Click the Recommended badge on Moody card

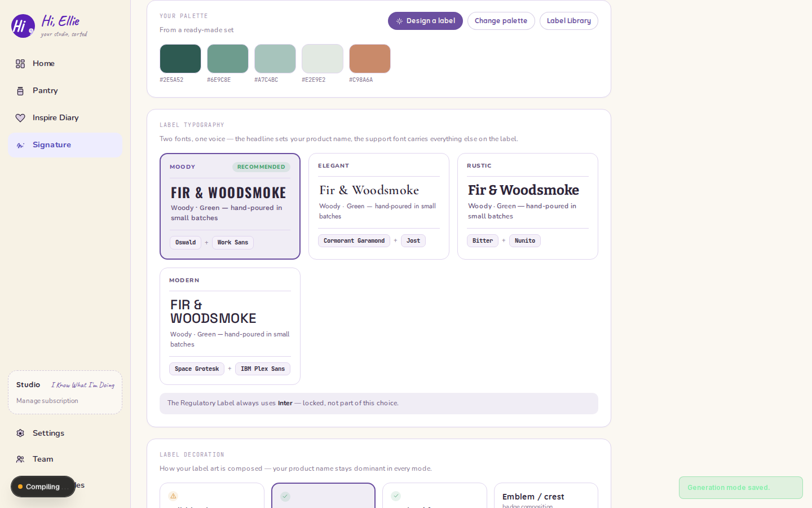(x=261, y=167)
